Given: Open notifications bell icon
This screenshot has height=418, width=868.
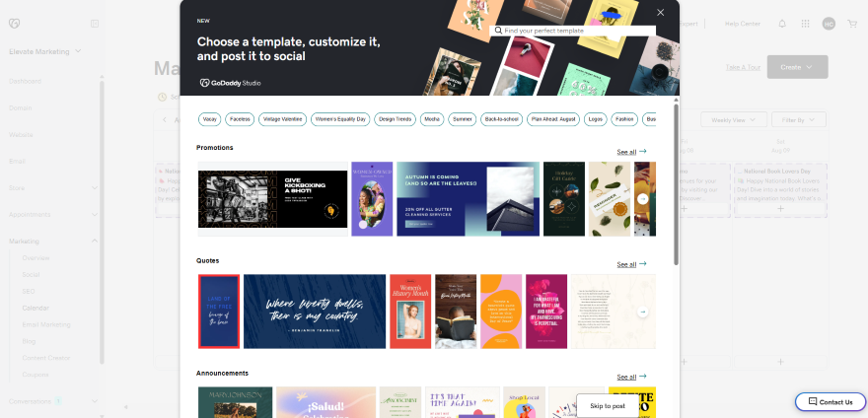Looking at the screenshot, I should point(782,24).
